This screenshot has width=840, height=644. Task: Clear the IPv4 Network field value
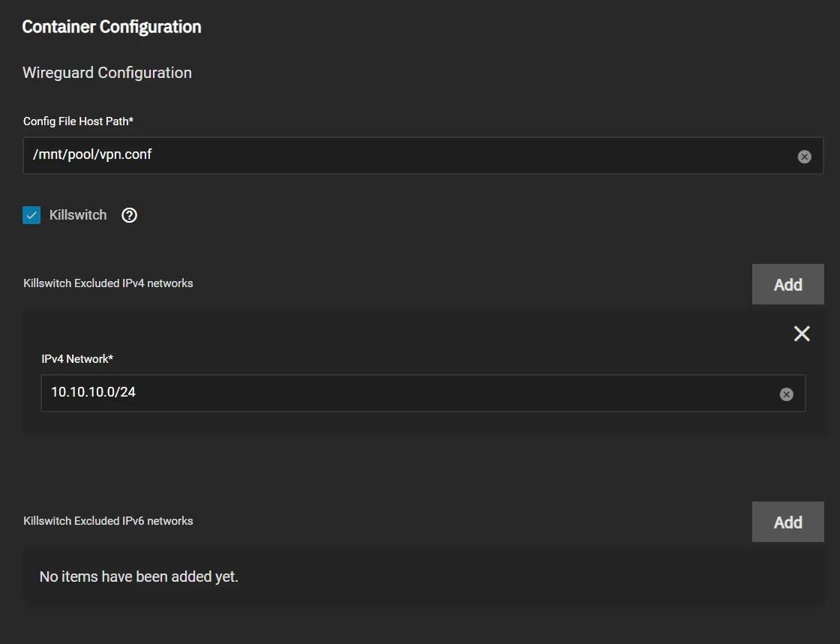click(x=786, y=394)
